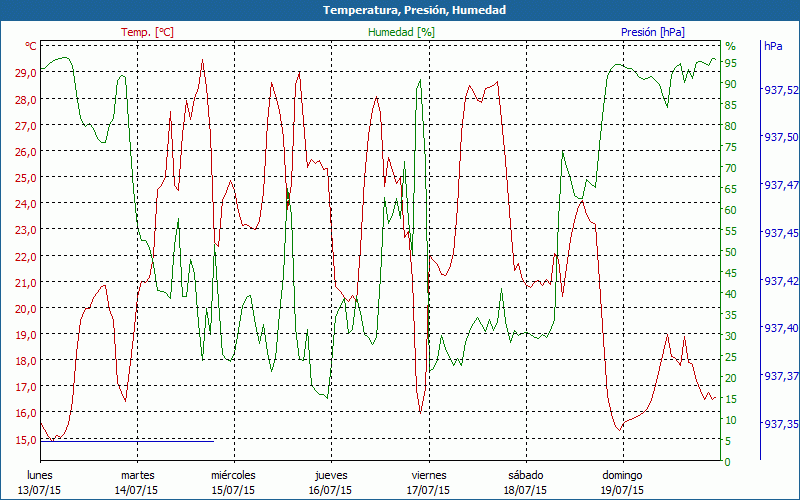The height and width of the screenshot is (500, 800).
Task: Click the green % unit label
Action: pyautogui.click(x=730, y=46)
